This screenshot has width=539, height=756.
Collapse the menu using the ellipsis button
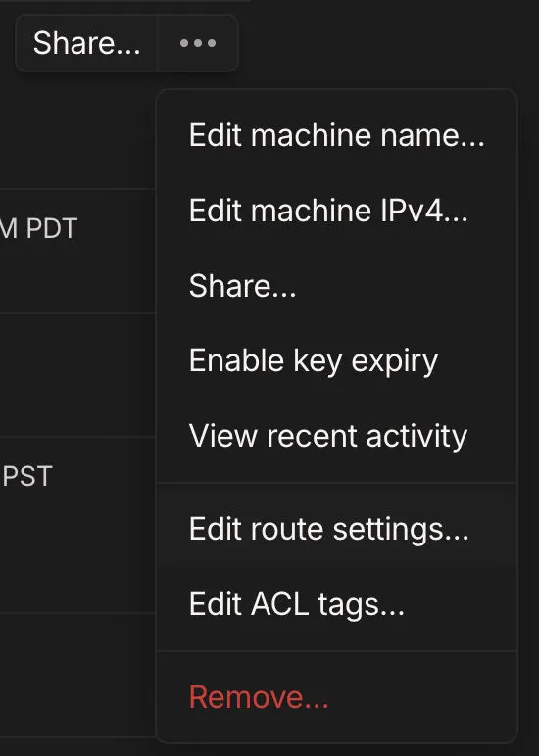[x=198, y=43]
